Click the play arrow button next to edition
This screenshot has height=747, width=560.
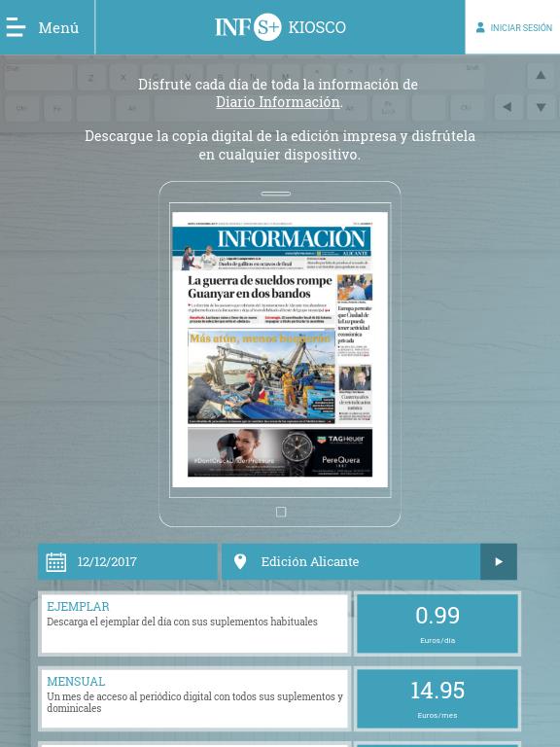(x=499, y=561)
